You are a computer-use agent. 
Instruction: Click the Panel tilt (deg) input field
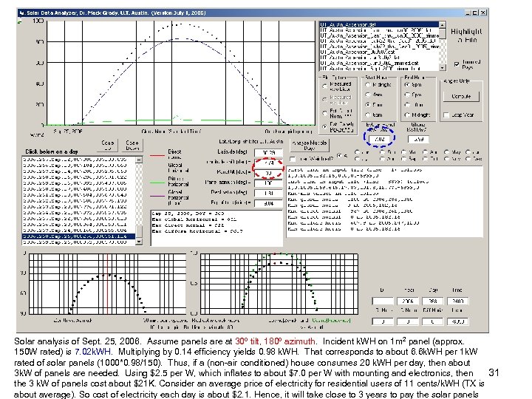[268, 173]
